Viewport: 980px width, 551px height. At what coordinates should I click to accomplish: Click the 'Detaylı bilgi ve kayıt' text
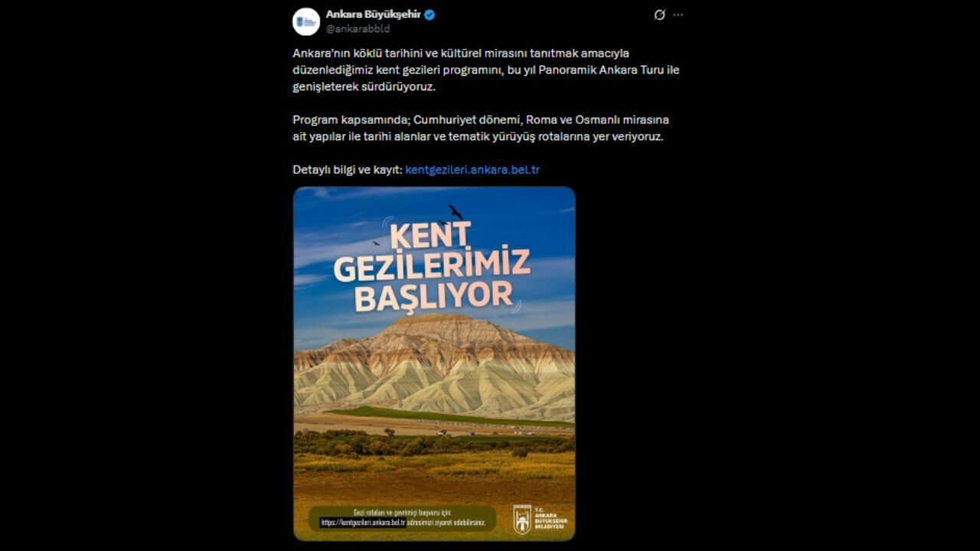(x=348, y=170)
